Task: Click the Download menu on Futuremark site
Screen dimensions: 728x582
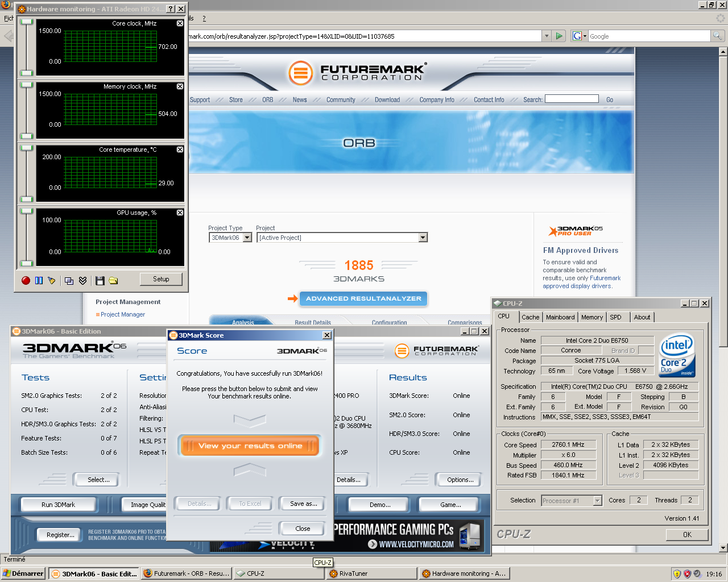Action: (x=387, y=99)
